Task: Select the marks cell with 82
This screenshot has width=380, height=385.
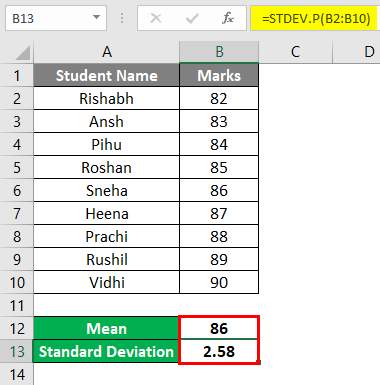Action: 219,99
